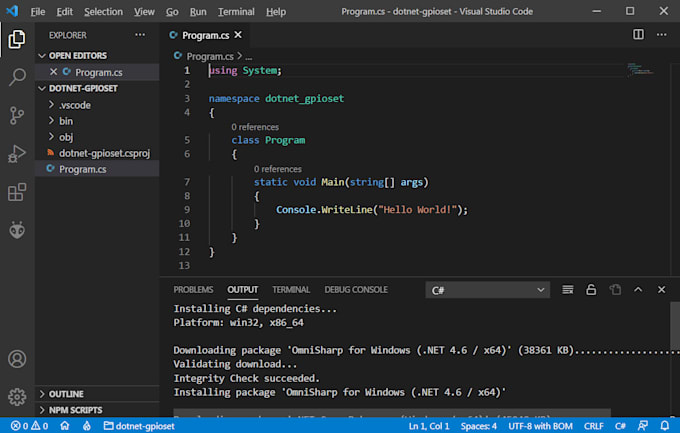Screen dimensions: 680x433
Task: Select the C# output channel dropdown
Action: 487,290
